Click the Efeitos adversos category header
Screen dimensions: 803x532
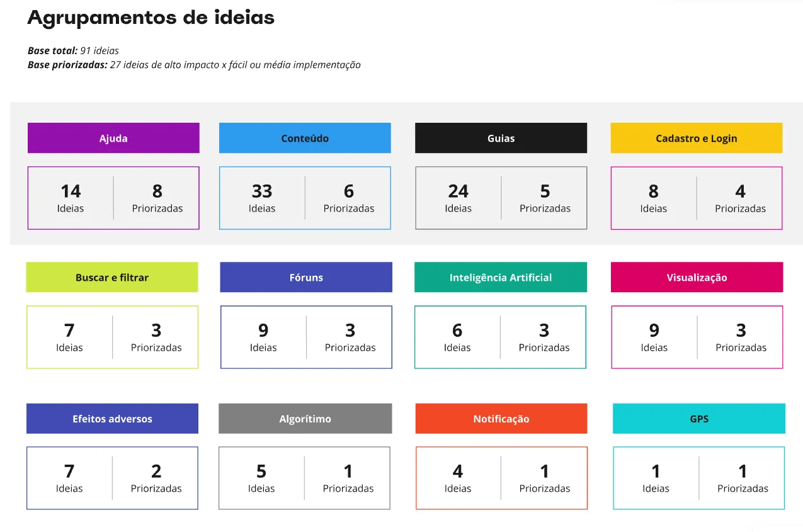[112, 419]
